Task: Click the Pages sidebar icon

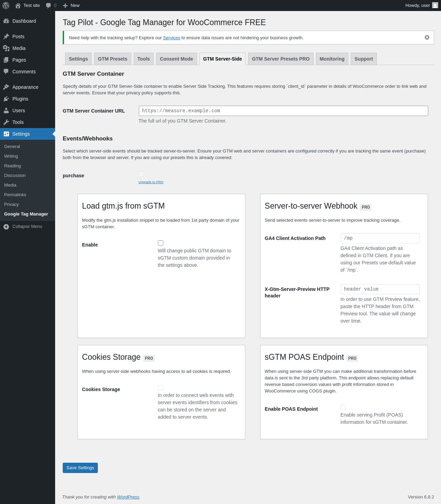Action: (6, 60)
